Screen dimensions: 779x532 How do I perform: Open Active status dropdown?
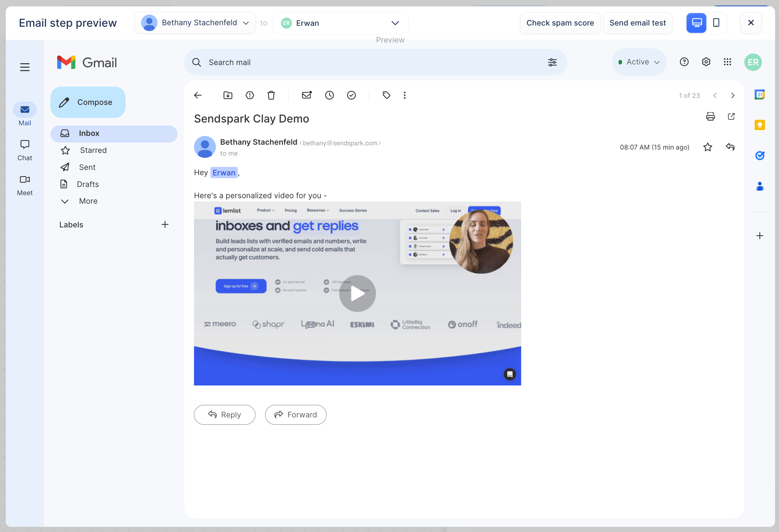click(x=639, y=62)
